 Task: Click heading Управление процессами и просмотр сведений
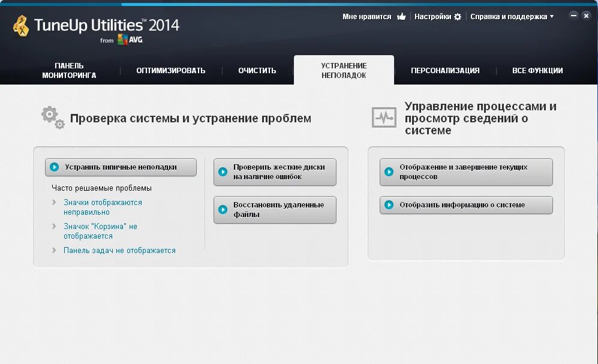(x=480, y=118)
